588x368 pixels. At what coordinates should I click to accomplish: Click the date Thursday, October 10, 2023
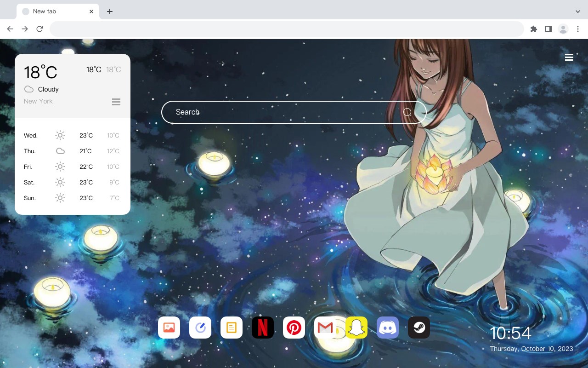531,349
